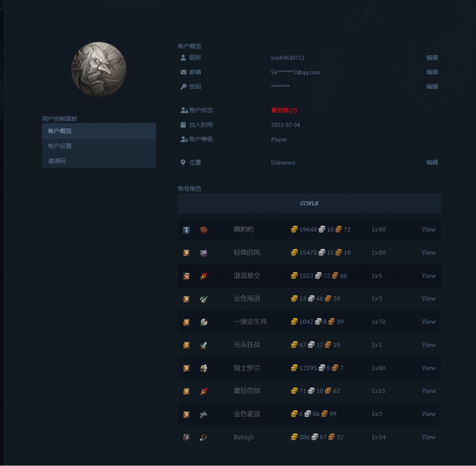
Task: Select the CCWLK realm tab
Action: tap(309, 204)
